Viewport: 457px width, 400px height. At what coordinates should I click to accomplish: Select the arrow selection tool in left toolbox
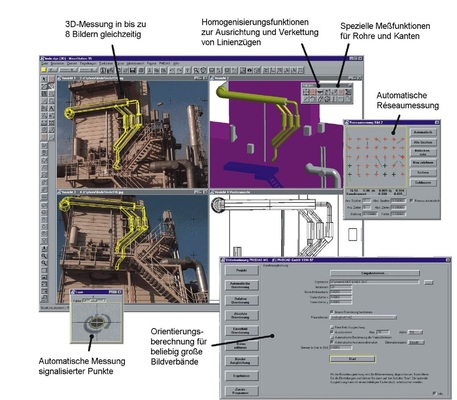pyautogui.click(x=44, y=79)
